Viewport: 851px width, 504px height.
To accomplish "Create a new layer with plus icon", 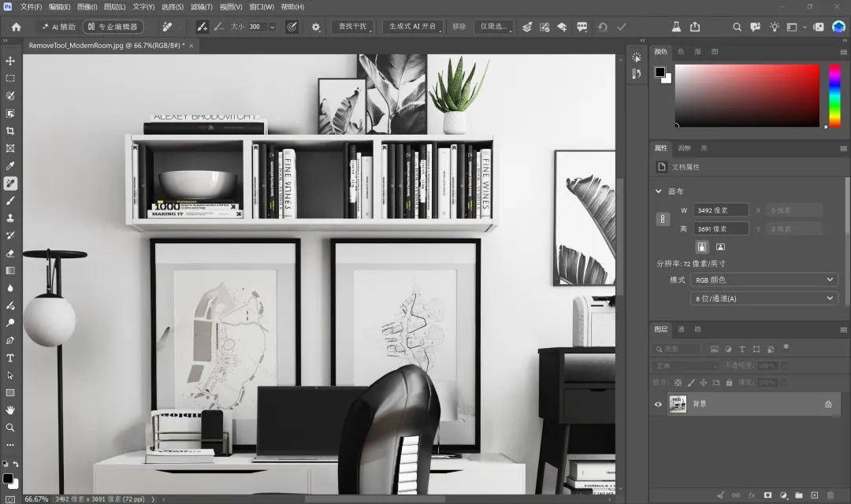I will pos(815,495).
